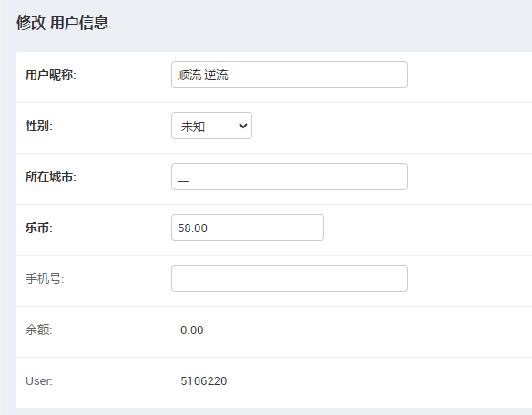Click the 乐币 label
Screen dimensions: 532x415
(39, 228)
